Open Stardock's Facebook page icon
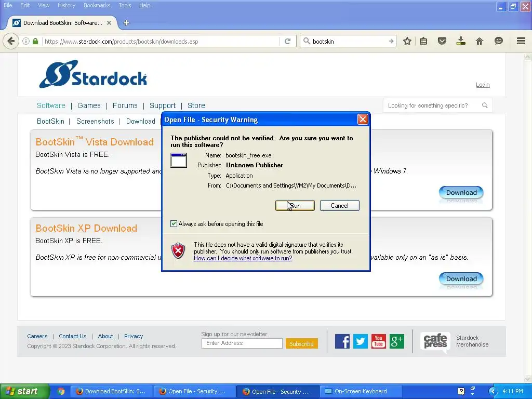532x399 pixels. (x=342, y=341)
